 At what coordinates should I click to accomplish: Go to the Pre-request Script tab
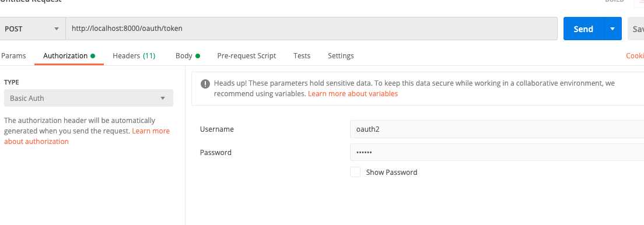(x=246, y=56)
